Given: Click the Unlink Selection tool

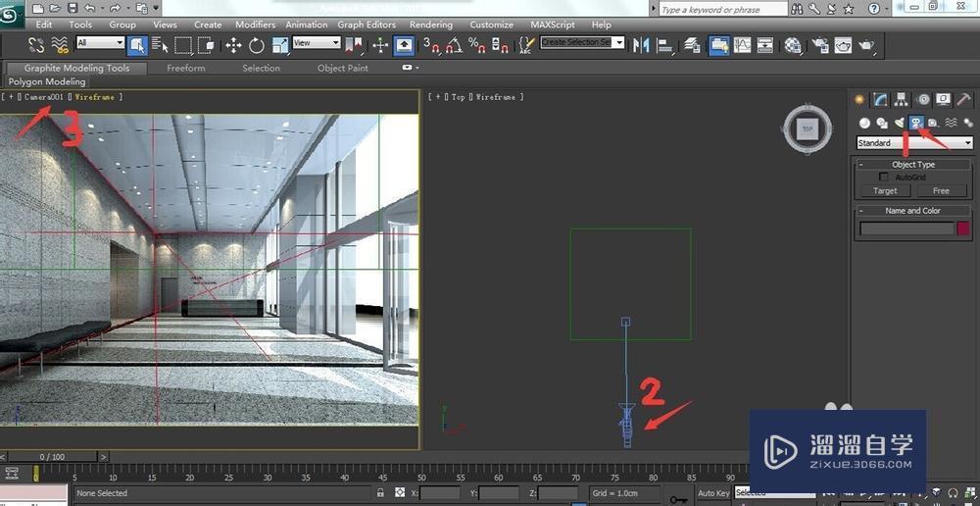Looking at the screenshot, I should coord(37,44).
